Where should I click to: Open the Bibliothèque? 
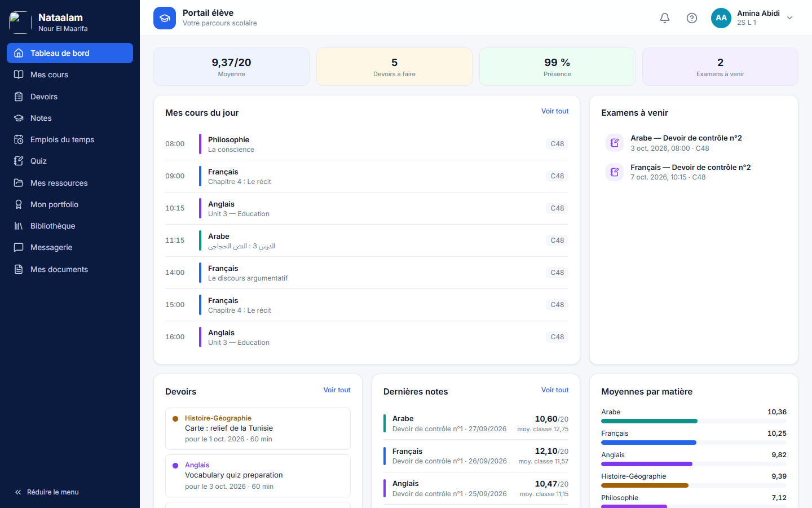(70, 226)
